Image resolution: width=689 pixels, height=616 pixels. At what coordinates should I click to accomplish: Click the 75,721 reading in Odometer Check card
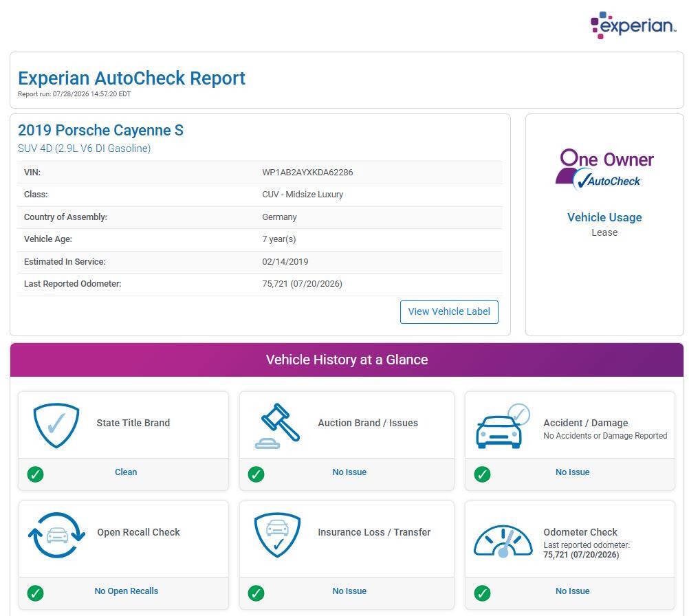pyautogui.click(x=581, y=555)
